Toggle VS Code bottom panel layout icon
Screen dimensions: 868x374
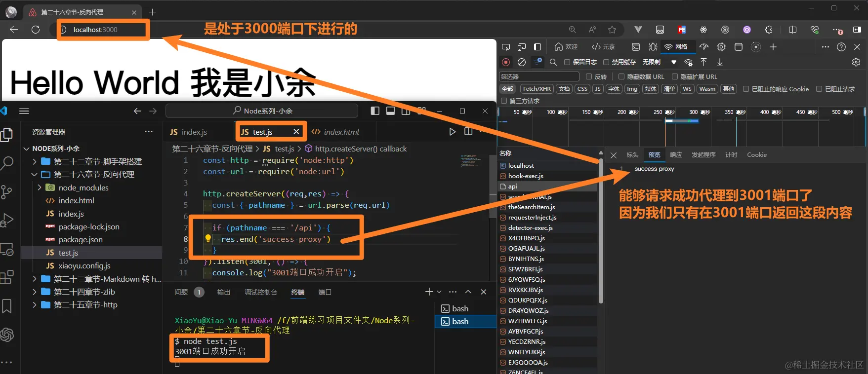[x=390, y=111]
